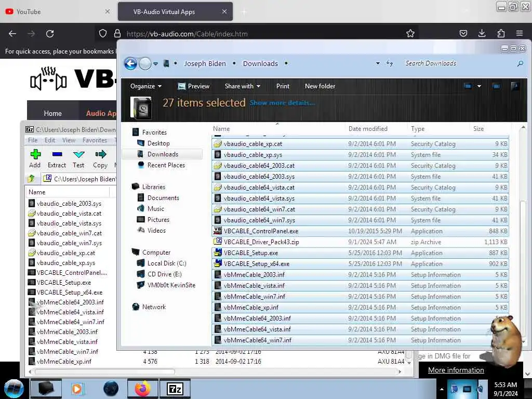This screenshot has width=532, height=399.
Task: Open the Organize dropdown
Action: [146, 86]
